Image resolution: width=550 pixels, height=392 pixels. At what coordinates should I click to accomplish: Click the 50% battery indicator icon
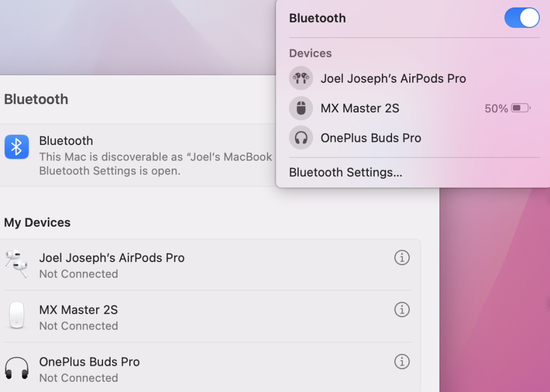(521, 108)
